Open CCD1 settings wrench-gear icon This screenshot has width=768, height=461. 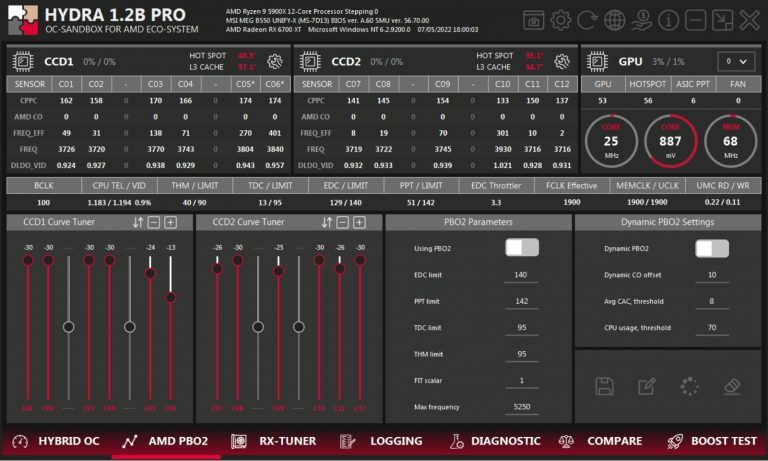point(275,62)
